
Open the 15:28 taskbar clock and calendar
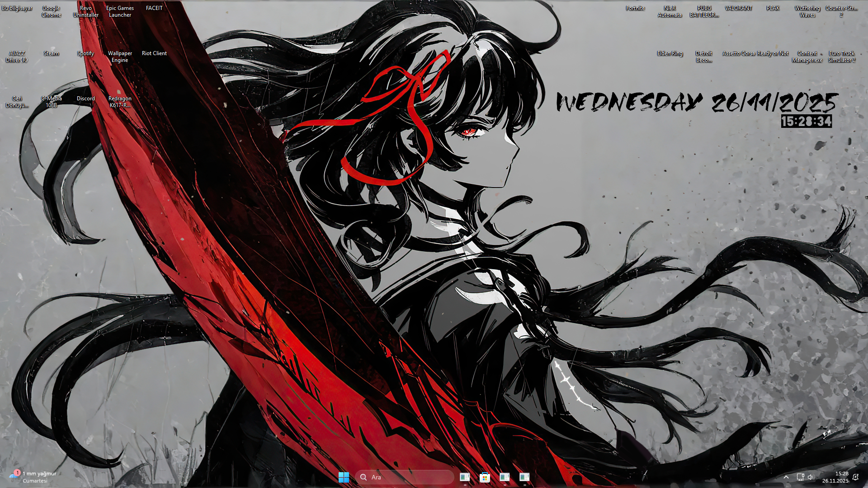[835, 477]
